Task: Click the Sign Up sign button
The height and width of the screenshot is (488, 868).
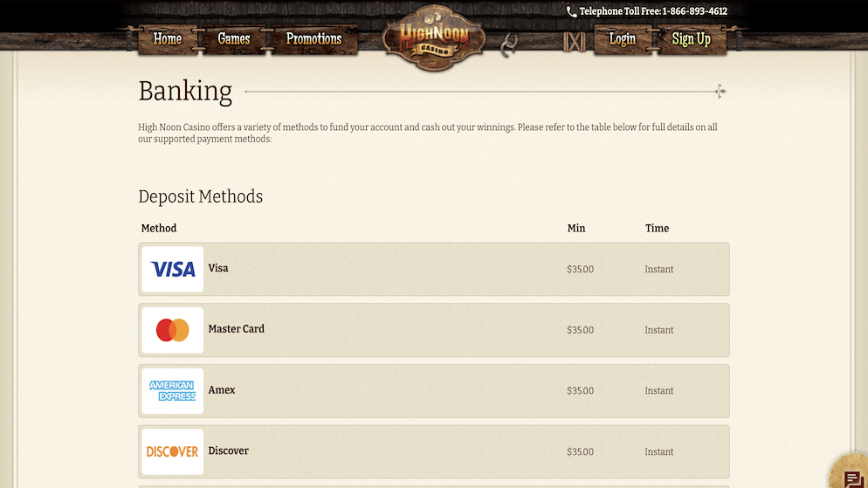Action: (691, 39)
